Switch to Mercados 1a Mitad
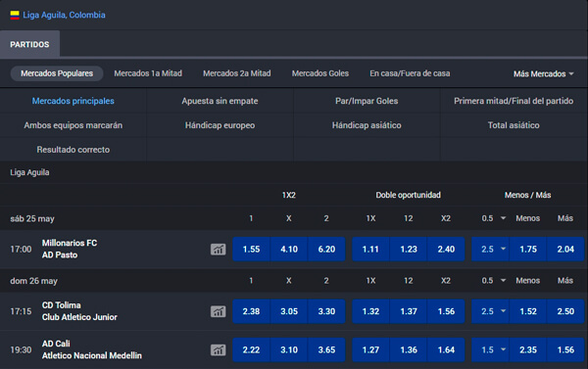This screenshot has height=369, width=588. [148, 73]
